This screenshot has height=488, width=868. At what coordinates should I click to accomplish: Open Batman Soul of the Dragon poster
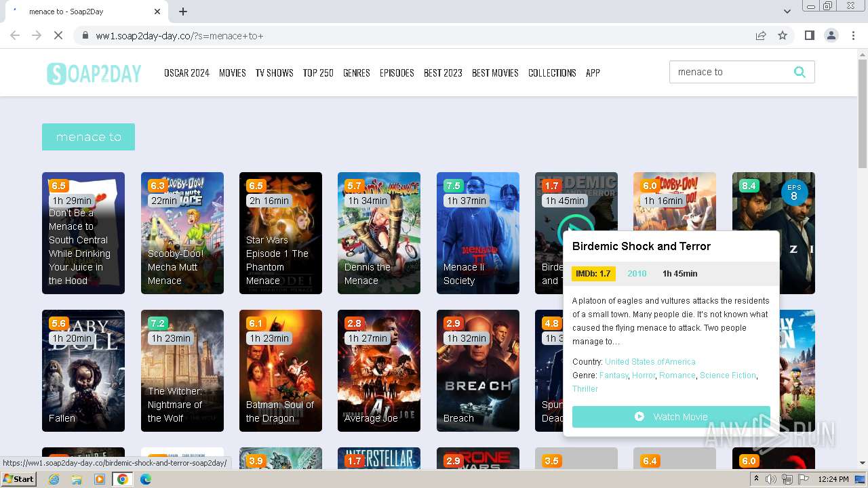coord(281,371)
